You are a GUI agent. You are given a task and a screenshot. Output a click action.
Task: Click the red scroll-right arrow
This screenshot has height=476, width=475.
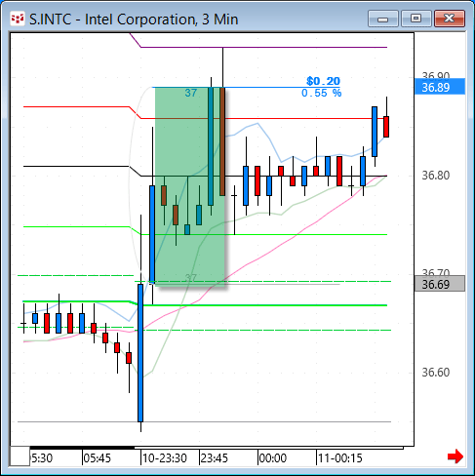[455, 456]
